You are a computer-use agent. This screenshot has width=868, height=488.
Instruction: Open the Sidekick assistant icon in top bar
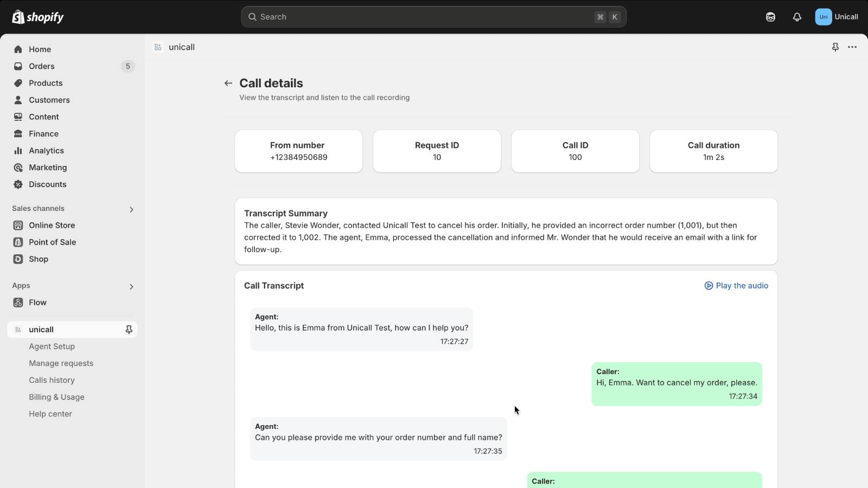pyautogui.click(x=770, y=17)
